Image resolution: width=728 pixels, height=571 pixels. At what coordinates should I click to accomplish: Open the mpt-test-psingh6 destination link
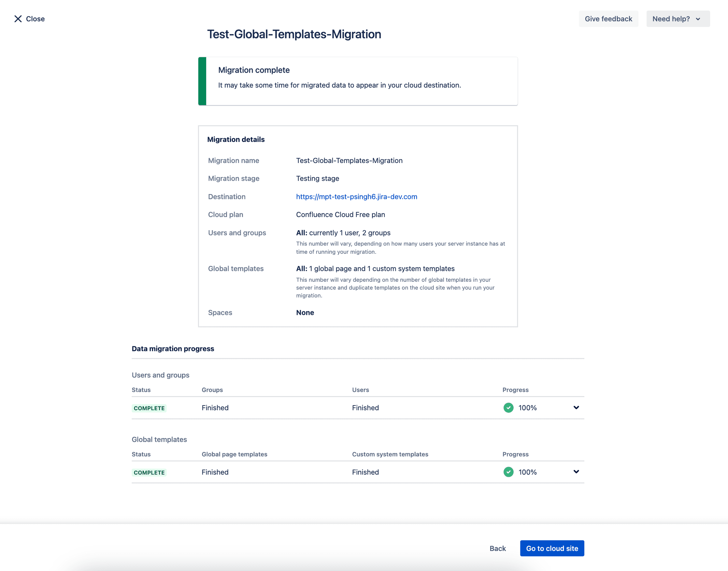point(356,196)
